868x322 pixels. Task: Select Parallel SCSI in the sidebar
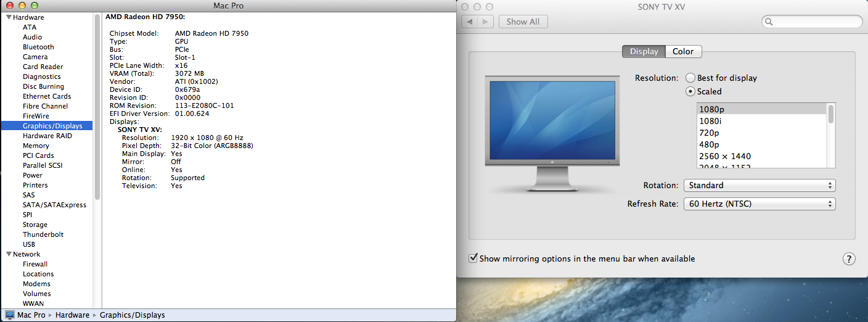tap(43, 165)
